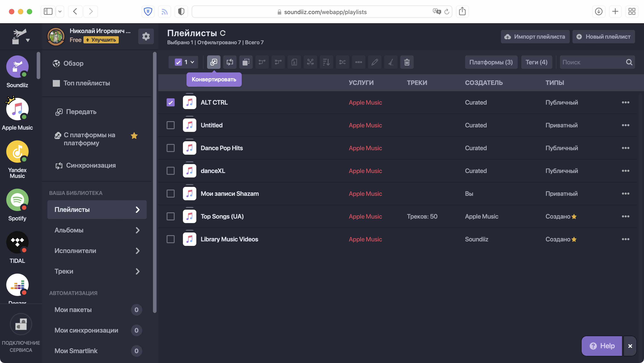Click the Импорт плейлиста button

click(x=535, y=36)
